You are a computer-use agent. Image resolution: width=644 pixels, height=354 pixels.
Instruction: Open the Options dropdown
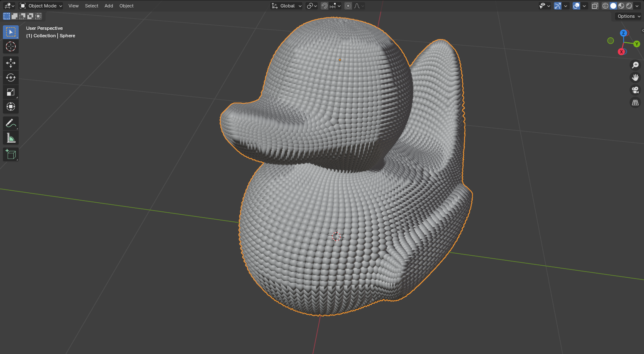coord(628,16)
